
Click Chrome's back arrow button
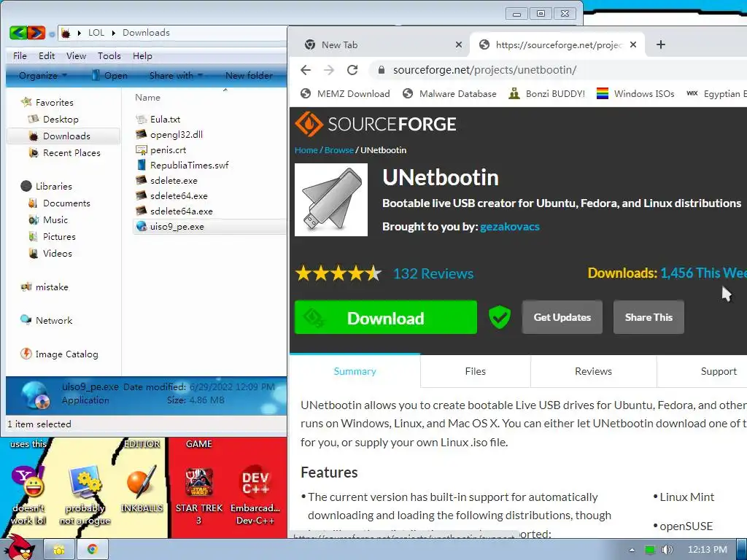point(306,70)
